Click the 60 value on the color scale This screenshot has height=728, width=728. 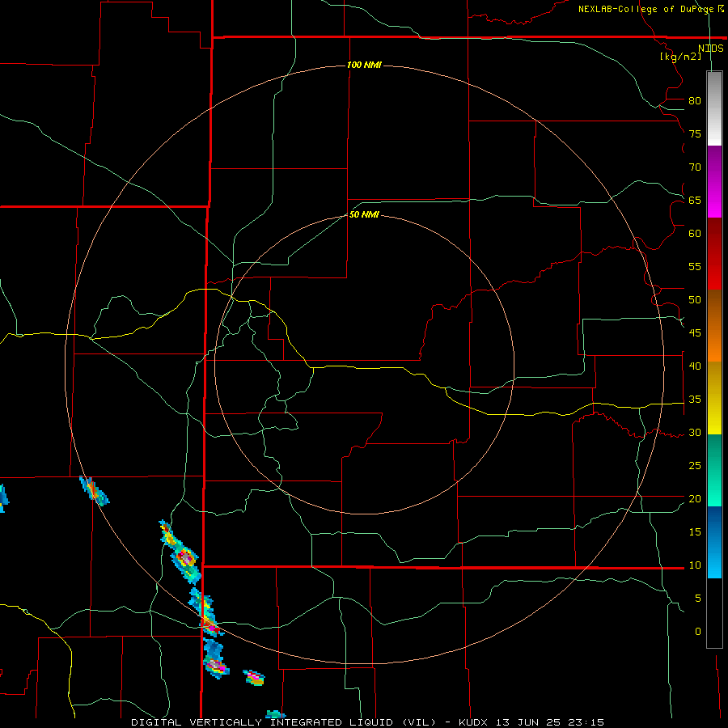pyautogui.click(x=695, y=234)
